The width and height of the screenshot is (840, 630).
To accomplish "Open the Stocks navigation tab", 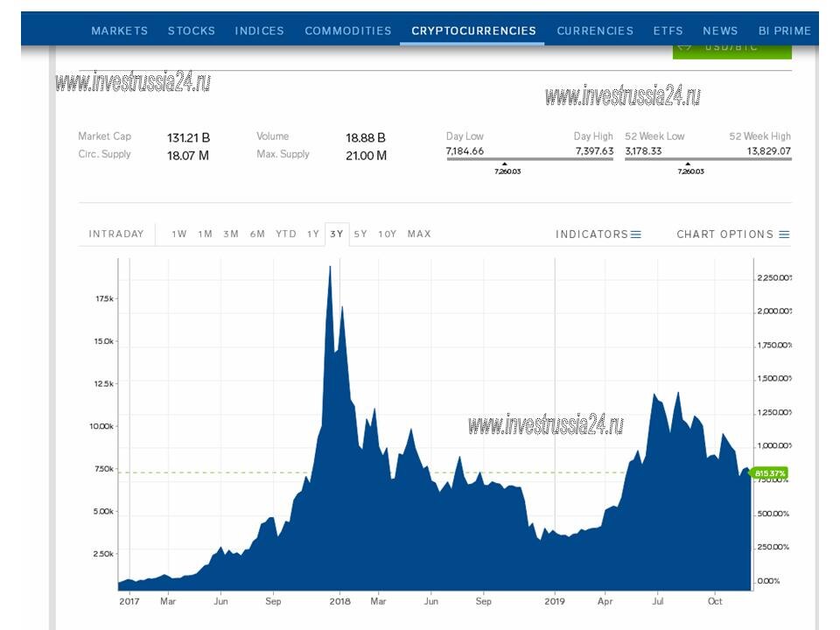I will click(x=192, y=31).
